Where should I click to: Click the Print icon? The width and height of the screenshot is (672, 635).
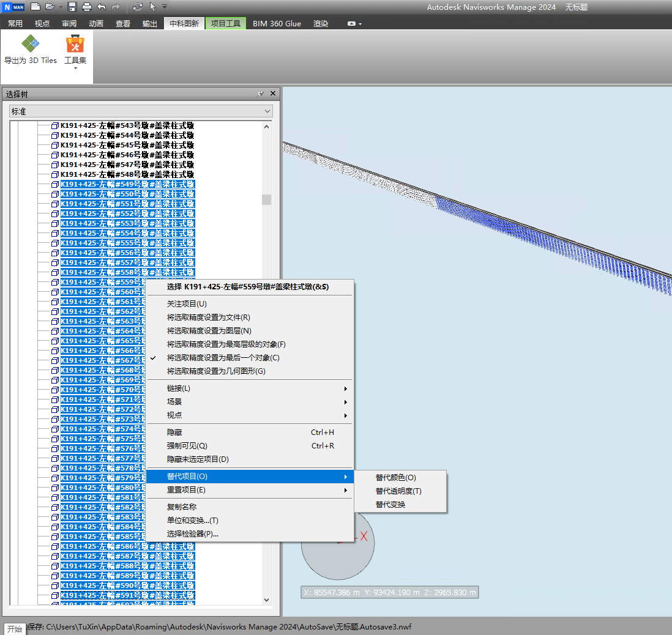coord(87,7)
